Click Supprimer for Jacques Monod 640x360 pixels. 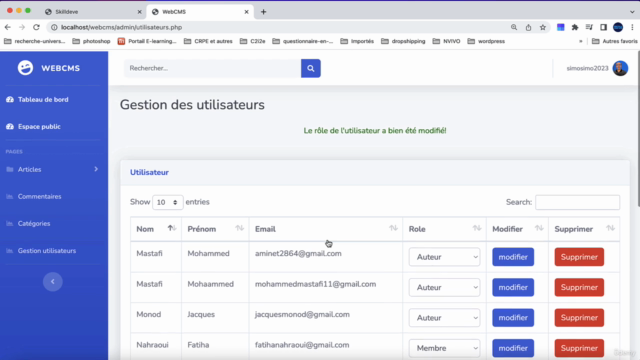click(x=579, y=318)
